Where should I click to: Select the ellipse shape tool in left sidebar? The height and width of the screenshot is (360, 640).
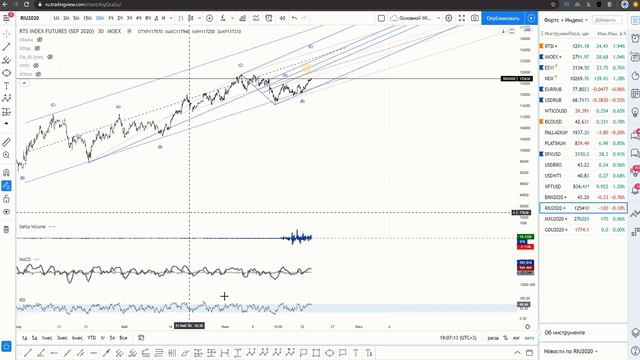6,73
